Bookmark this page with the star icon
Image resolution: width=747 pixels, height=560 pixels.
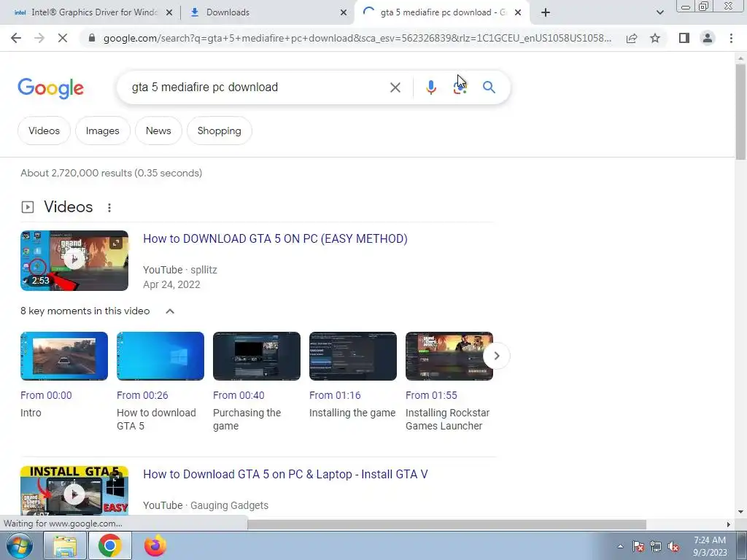pyautogui.click(x=655, y=38)
